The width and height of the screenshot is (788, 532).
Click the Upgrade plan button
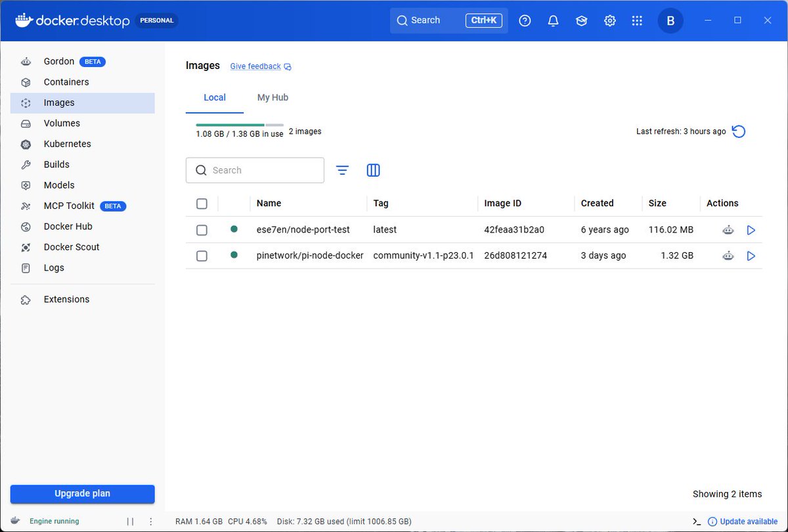(x=83, y=494)
